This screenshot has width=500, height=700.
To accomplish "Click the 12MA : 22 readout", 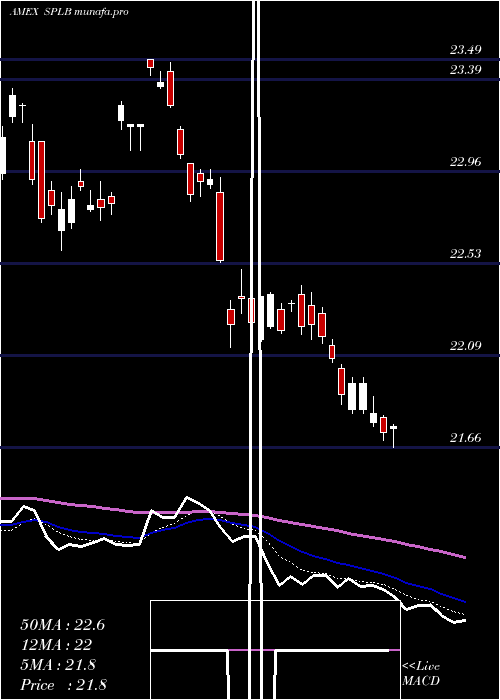I will pyautogui.click(x=56, y=645).
